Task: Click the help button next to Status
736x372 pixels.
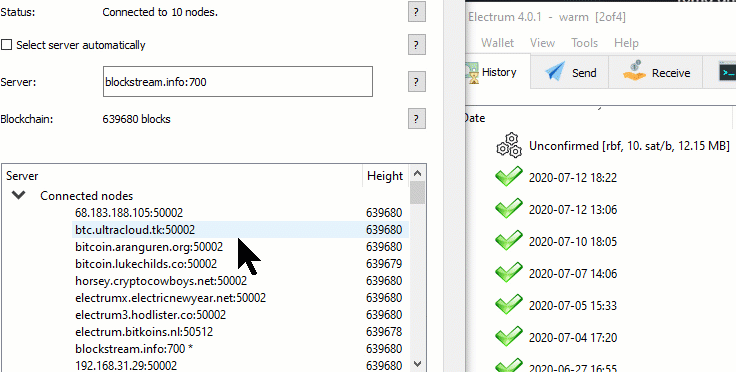Action: (x=416, y=12)
